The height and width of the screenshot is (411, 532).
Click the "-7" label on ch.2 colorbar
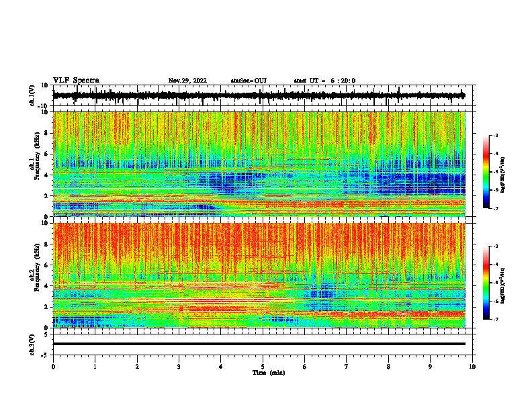click(496, 320)
